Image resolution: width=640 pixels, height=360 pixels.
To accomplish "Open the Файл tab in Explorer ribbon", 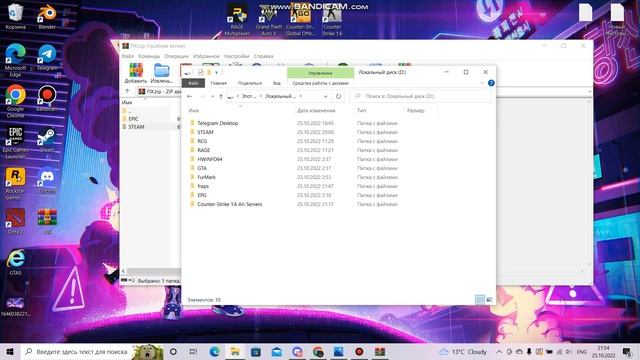I will [193, 83].
